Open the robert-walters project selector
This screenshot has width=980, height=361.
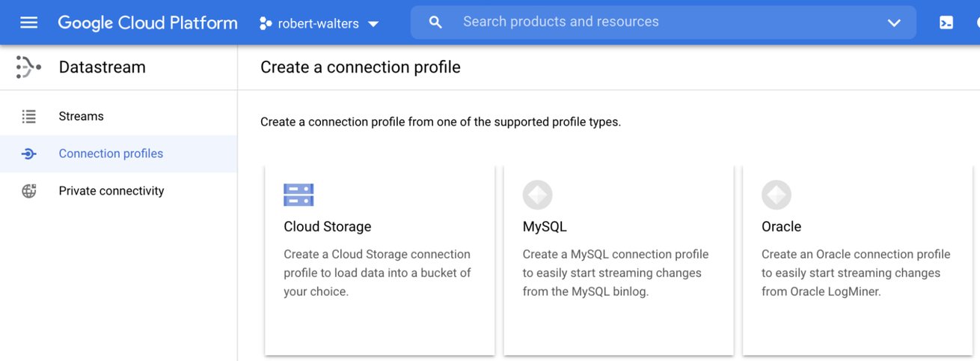[x=319, y=23]
